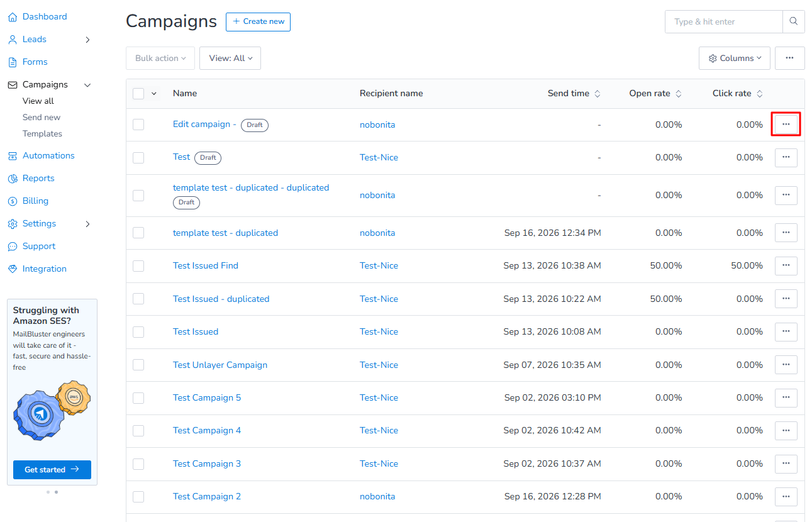
Task: Tick checkbox for Test Campaign 2
Action: tap(138, 497)
